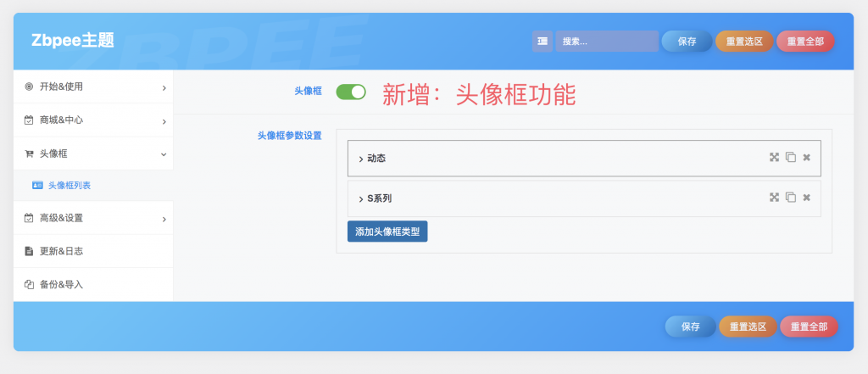The width and height of the screenshot is (868, 374).
Task: Open the 商城&中心 sidebar menu
Action: [93, 120]
